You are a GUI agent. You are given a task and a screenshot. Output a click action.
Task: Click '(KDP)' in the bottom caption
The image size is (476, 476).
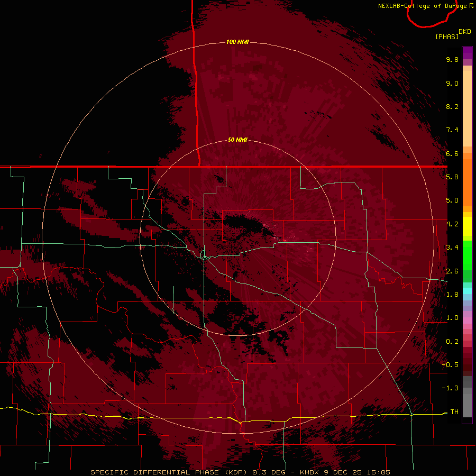237,472
